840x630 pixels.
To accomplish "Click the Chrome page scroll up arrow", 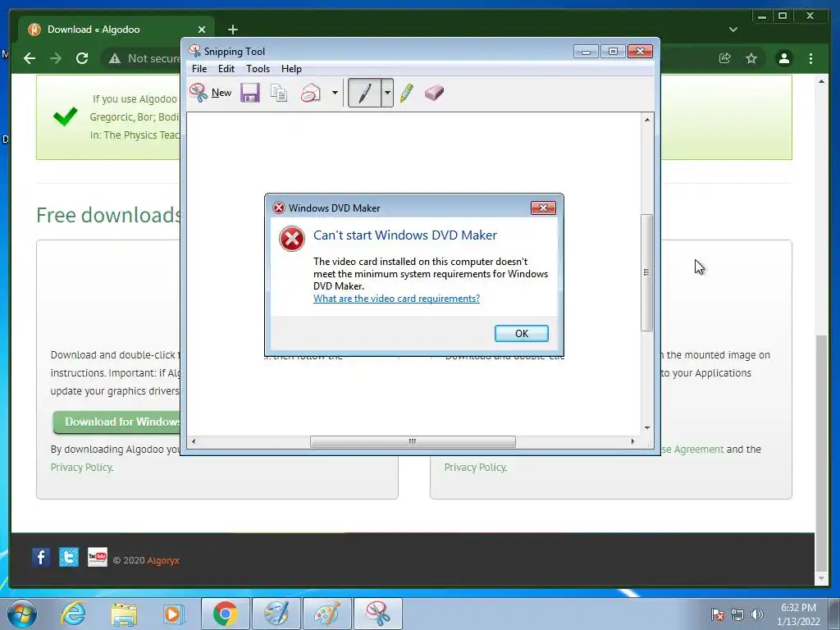I will tap(821, 81).
